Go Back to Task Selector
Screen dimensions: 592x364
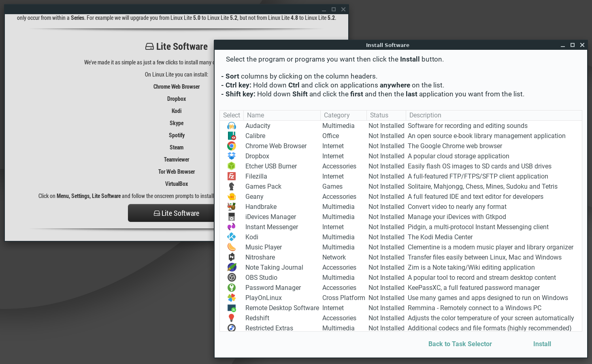[x=460, y=344]
